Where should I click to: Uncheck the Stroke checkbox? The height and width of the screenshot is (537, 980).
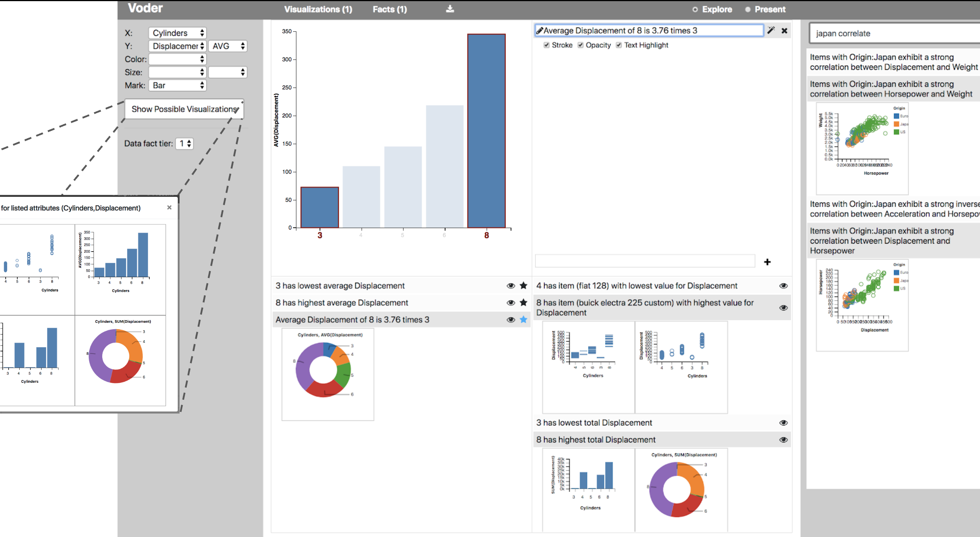click(547, 45)
